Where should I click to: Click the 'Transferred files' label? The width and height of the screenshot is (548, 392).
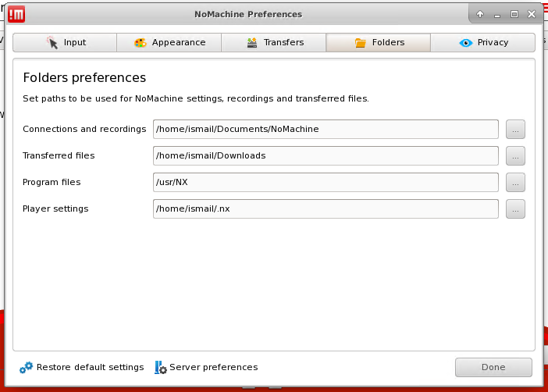click(59, 155)
